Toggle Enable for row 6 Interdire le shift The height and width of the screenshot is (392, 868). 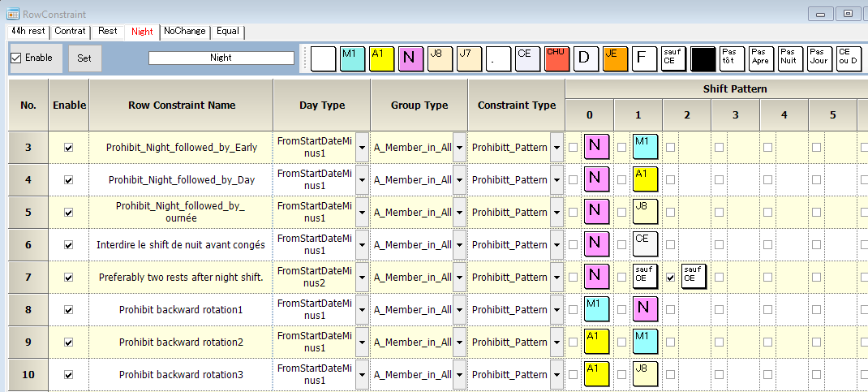pyautogui.click(x=69, y=245)
